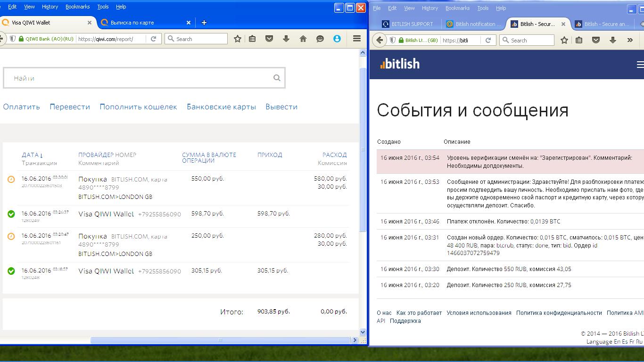Open View menu in Bitlish window
Screen dimensions: 644x362
click(x=409, y=8)
